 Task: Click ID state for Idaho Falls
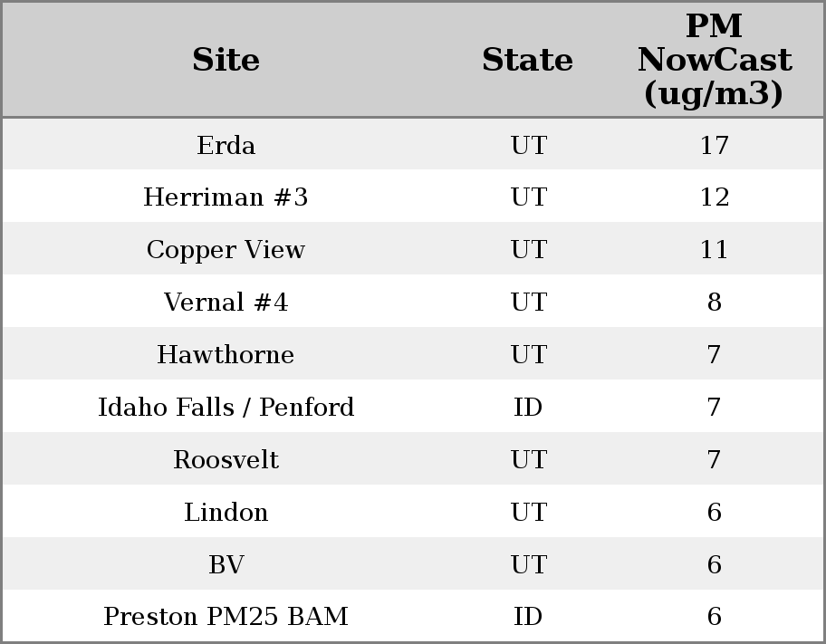(528, 408)
